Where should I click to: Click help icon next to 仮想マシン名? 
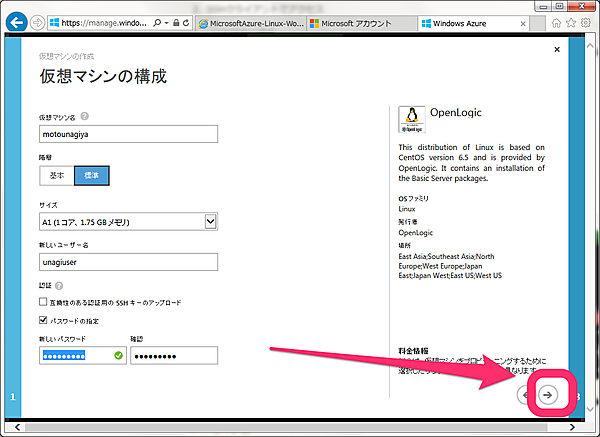click(x=85, y=116)
